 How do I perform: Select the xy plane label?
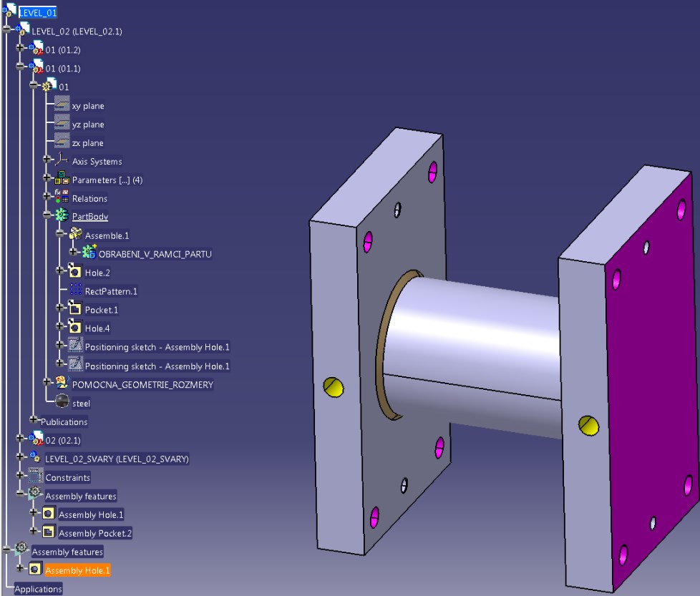pyautogui.click(x=88, y=106)
